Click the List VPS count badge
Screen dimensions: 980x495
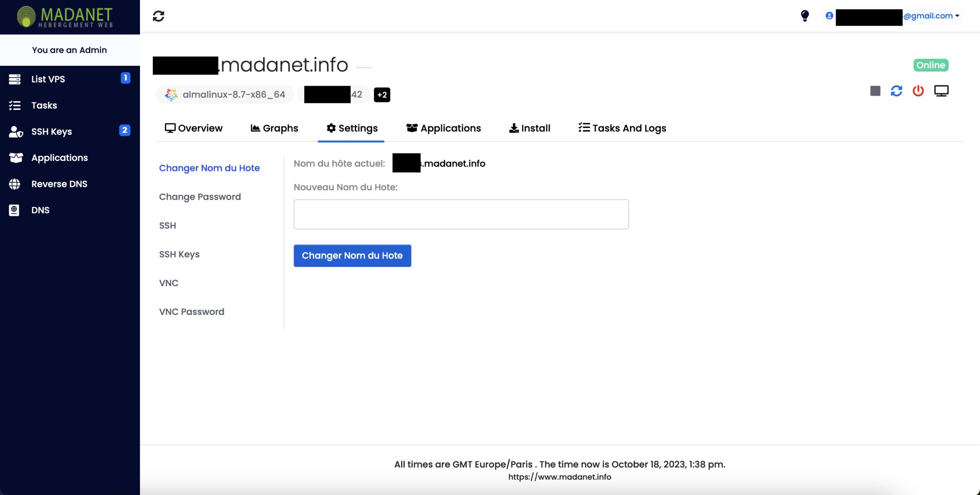pos(125,78)
